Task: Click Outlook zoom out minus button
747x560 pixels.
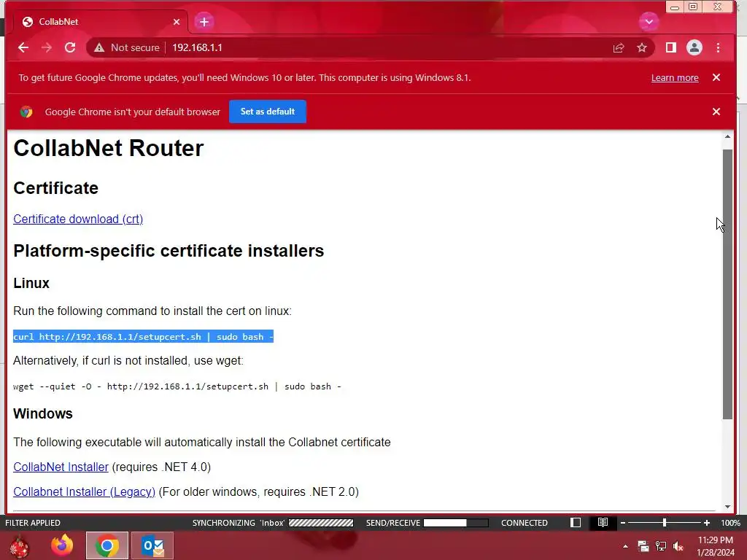Action: pyautogui.click(x=623, y=523)
